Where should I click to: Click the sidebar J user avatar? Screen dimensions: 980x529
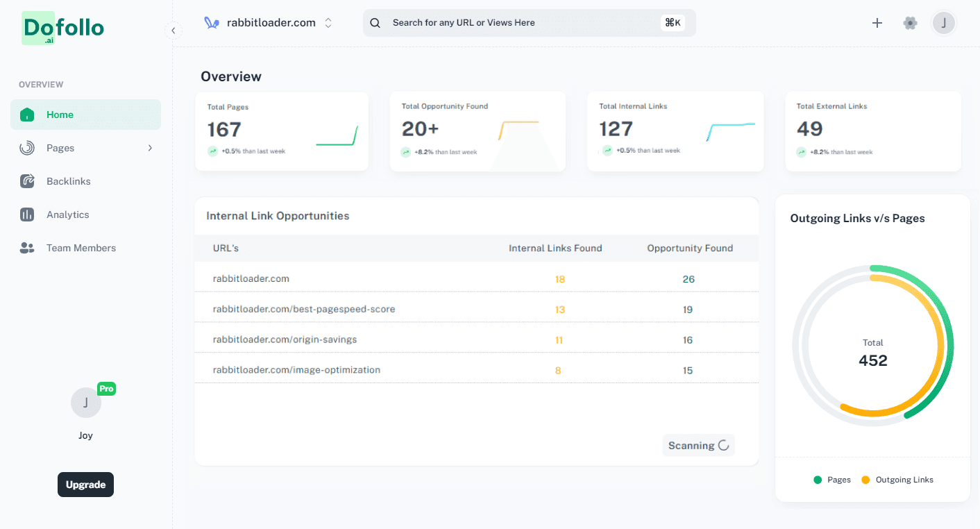coord(86,403)
